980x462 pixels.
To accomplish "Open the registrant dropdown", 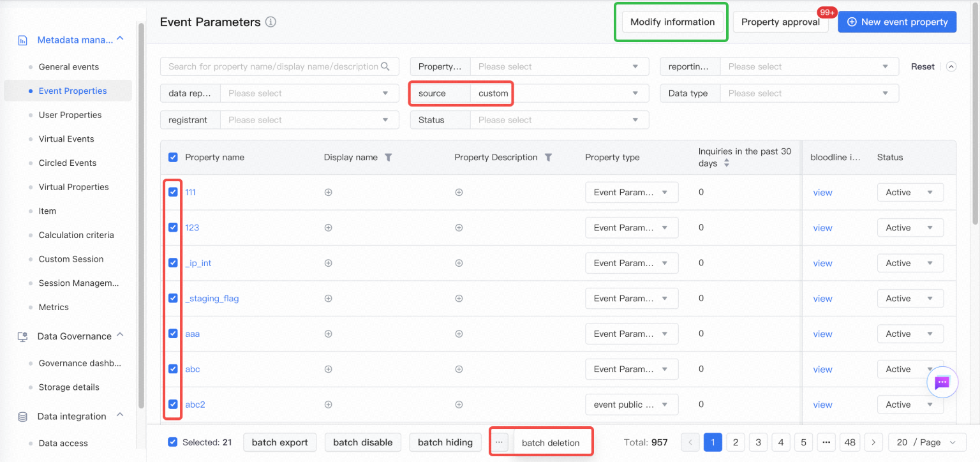I will [309, 120].
